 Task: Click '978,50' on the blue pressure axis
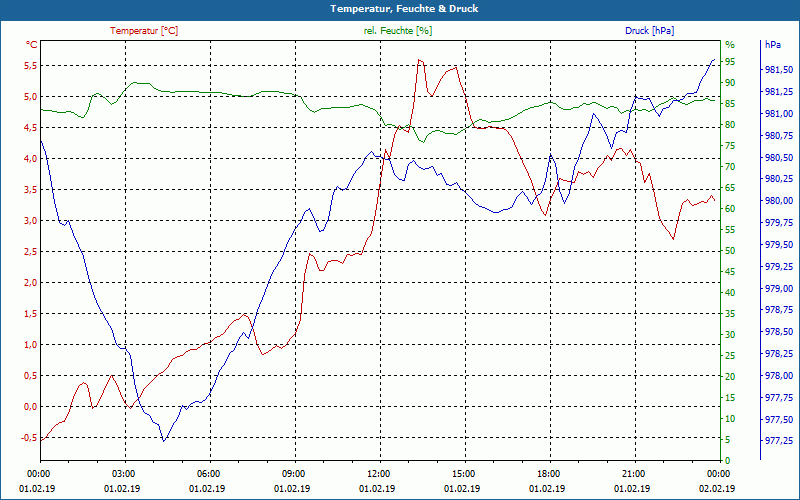[x=779, y=332]
